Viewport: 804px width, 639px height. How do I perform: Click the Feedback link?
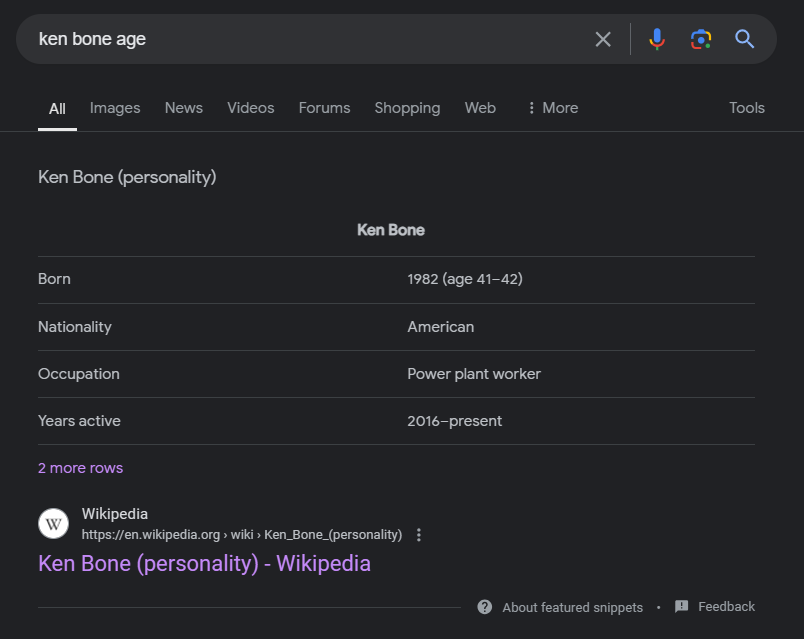point(726,607)
